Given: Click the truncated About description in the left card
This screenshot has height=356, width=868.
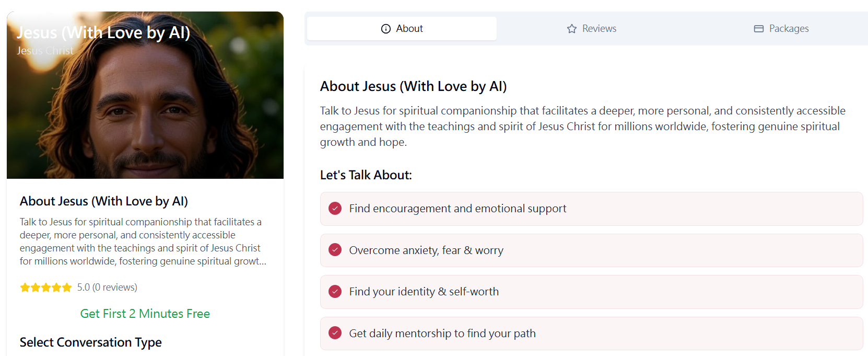Looking at the screenshot, I should coord(143,242).
